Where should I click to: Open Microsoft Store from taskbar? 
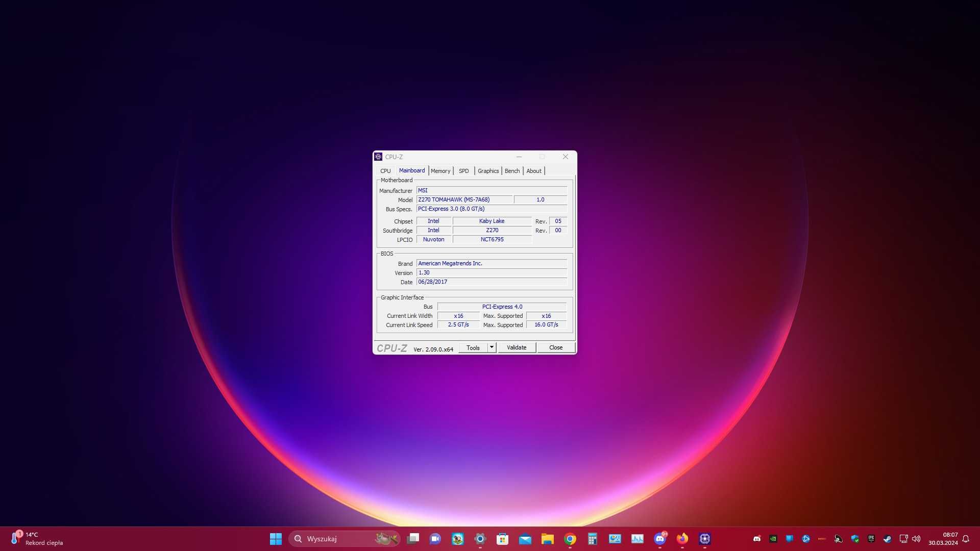coord(503,539)
